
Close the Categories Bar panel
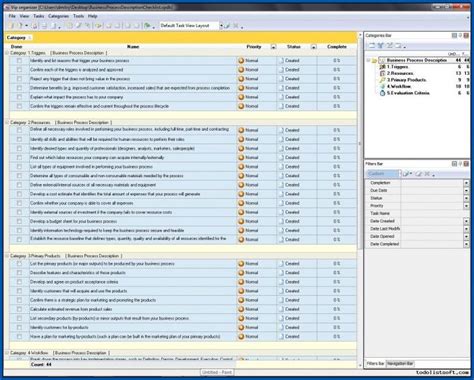[x=466, y=35]
